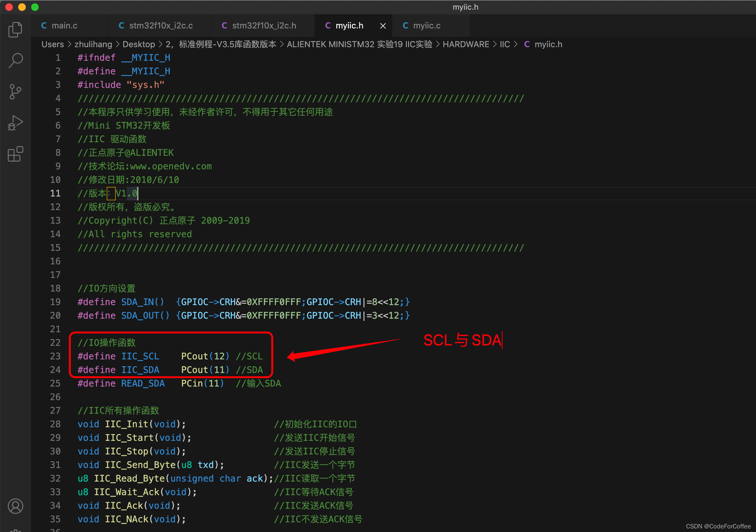Open Source Control view icon
Viewport: 756px width, 532px height.
coord(15,91)
